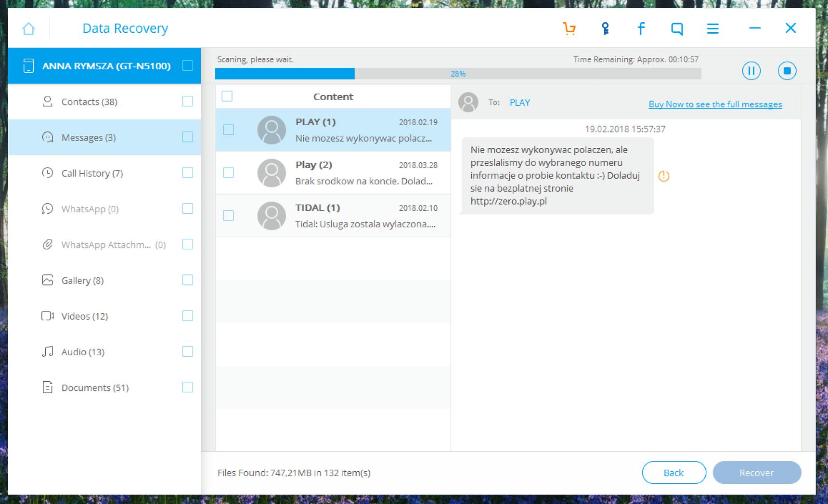Open the Contacts (38) category

pos(104,102)
